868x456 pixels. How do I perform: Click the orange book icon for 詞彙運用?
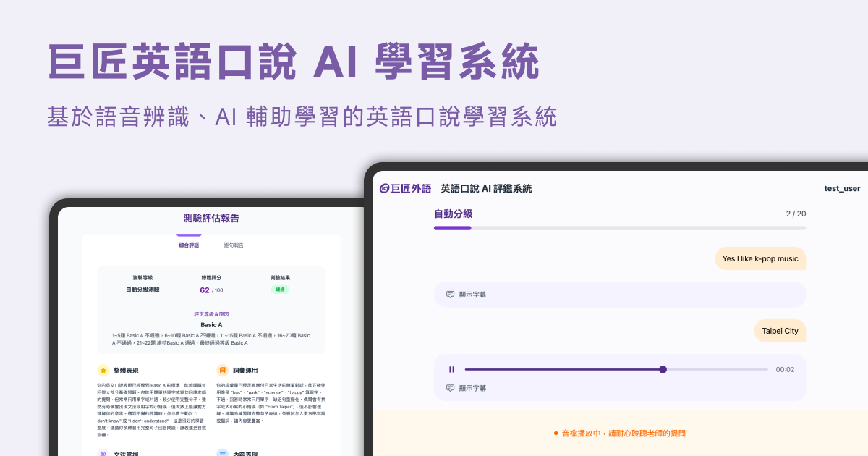(223, 370)
